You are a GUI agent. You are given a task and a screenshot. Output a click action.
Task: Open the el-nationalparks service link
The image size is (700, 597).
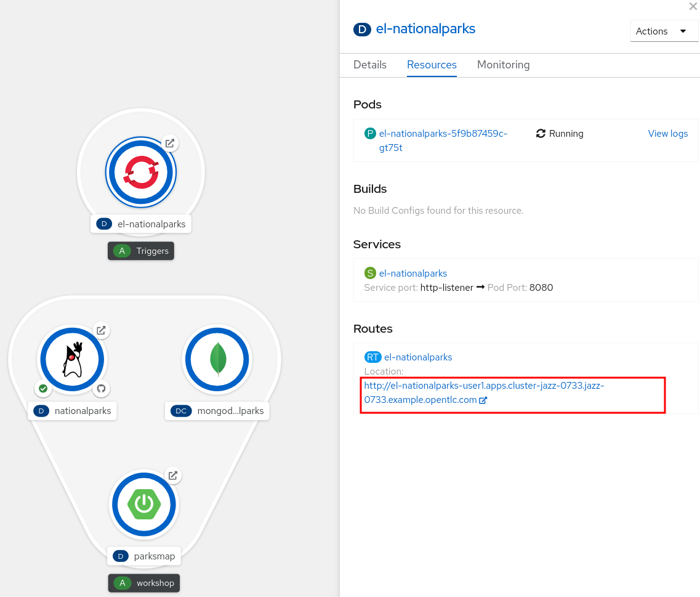[x=413, y=273]
